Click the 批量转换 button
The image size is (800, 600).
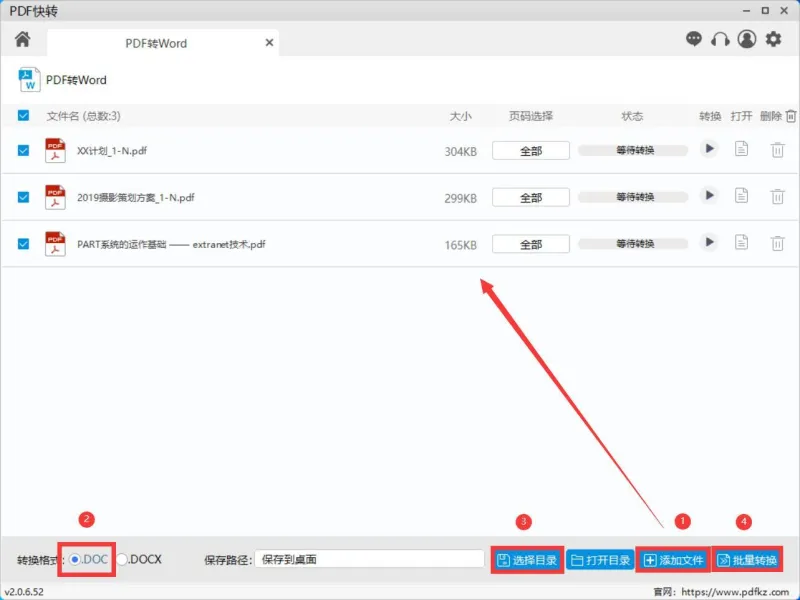click(747, 560)
